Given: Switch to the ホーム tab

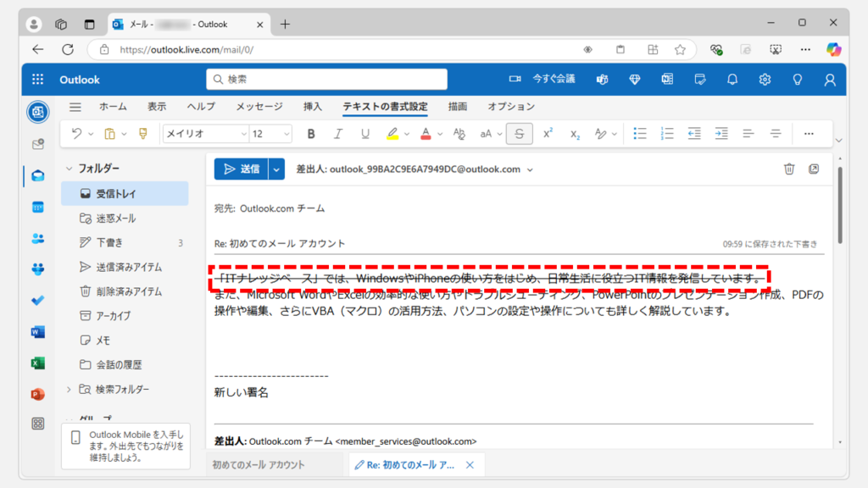Looking at the screenshot, I should pyautogui.click(x=113, y=107).
